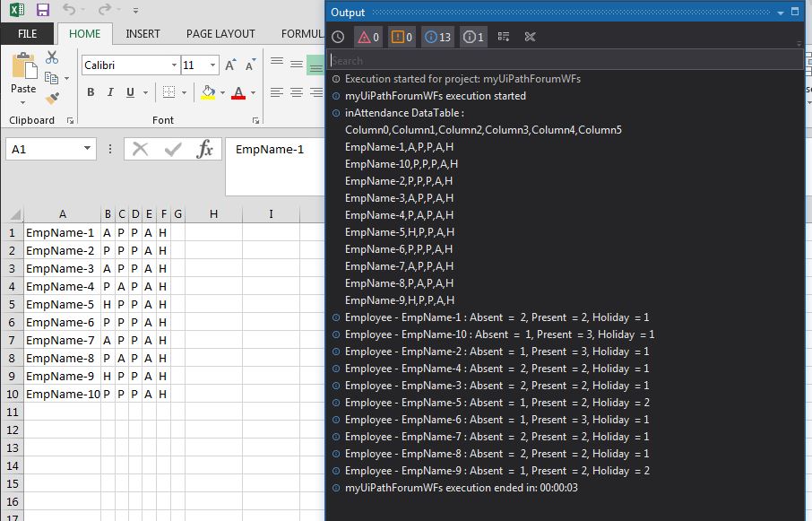The image size is (812, 521).
Task: Undo the last action in Excel
Action: click(x=69, y=9)
